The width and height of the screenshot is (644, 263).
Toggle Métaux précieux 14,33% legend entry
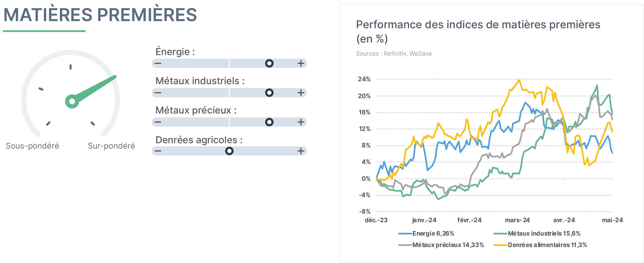click(x=441, y=245)
